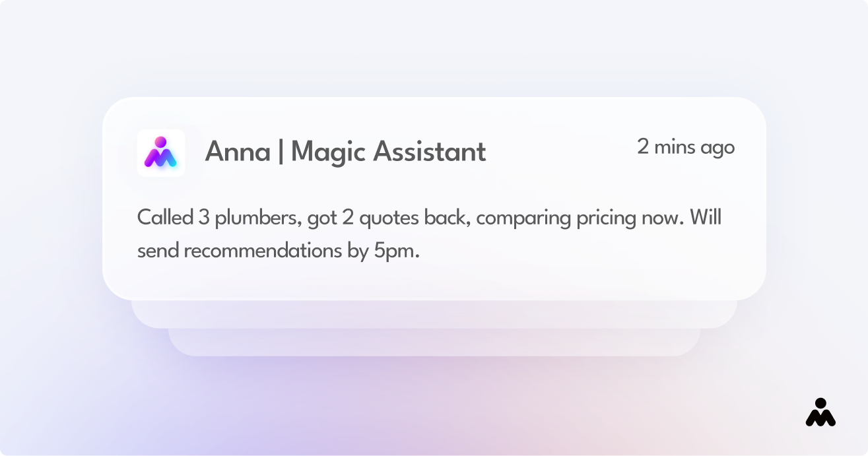The image size is (868, 456).
Task: Click the black Magic logo in the corner
Action: pyautogui.click(x=820, y=412)
